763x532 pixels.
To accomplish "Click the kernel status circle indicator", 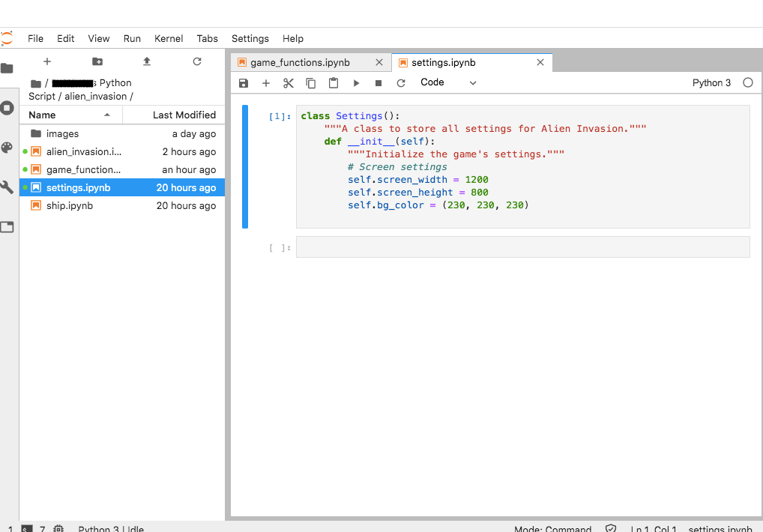I will (x=748, y=82).
